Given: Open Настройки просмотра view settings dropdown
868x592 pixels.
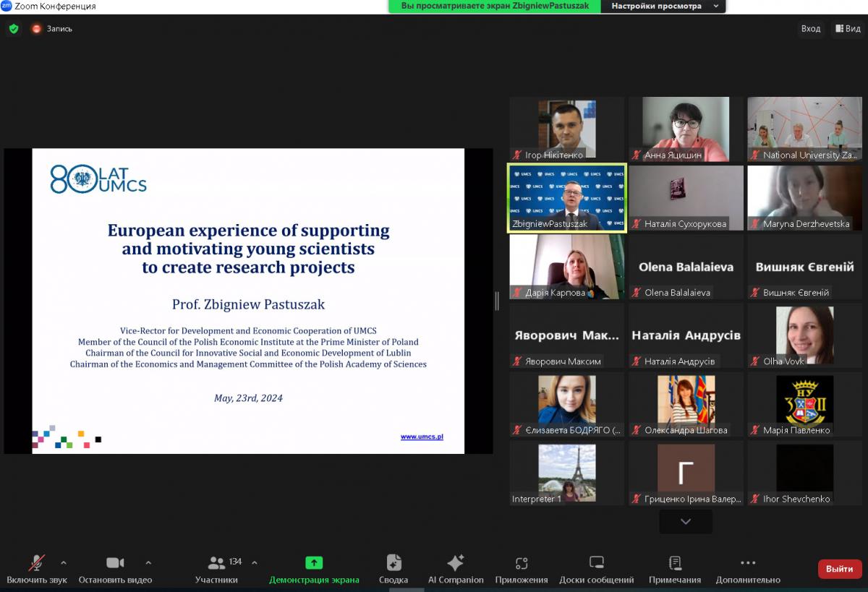Looking at the screenshot, I should (x=664, y=7).
